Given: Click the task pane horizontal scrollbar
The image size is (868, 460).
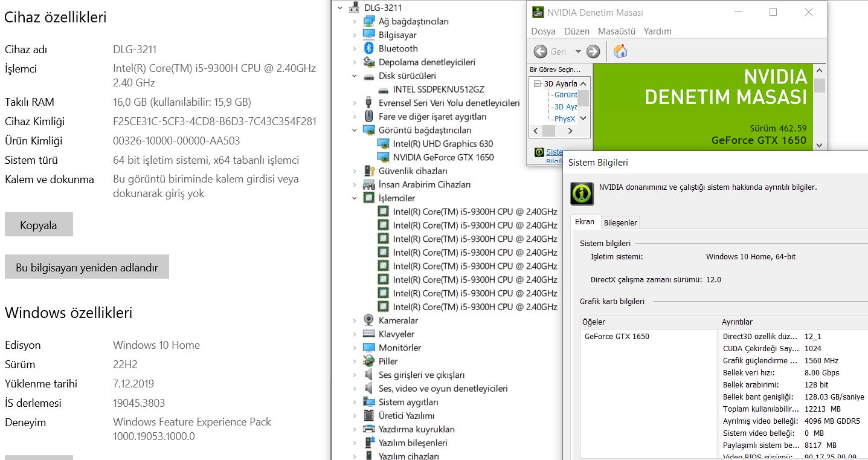Looking at the screenshot, I should pos(555,131).
